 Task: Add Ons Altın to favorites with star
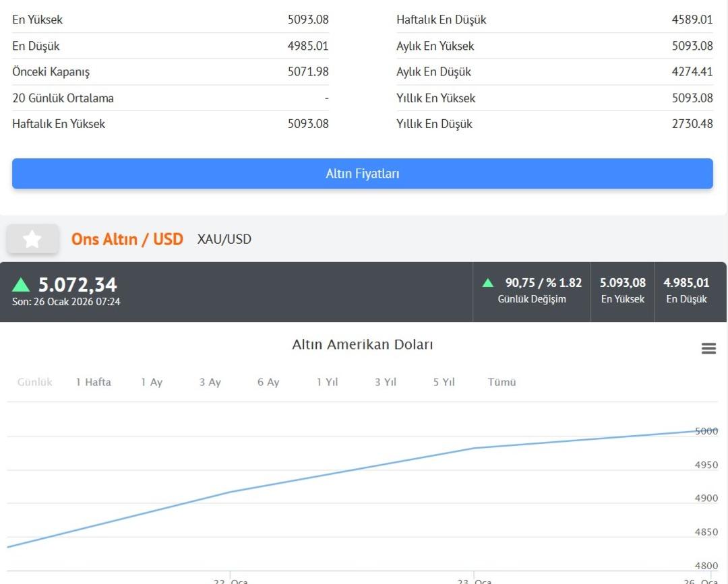(32, 239)
